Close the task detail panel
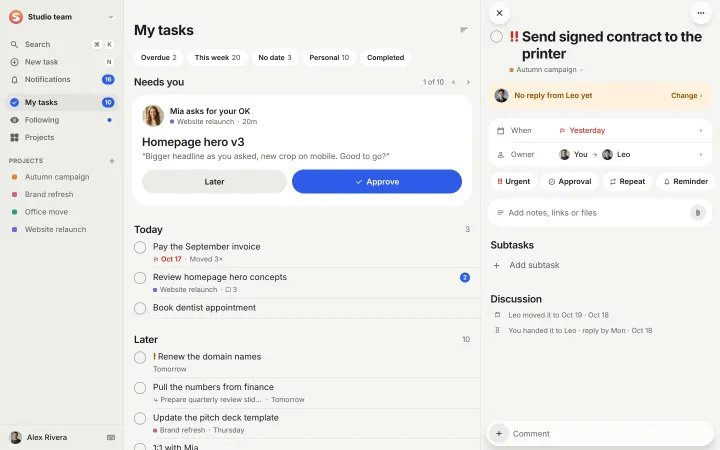Viewport: 720px width, 450px height. (x=500, y=13)
